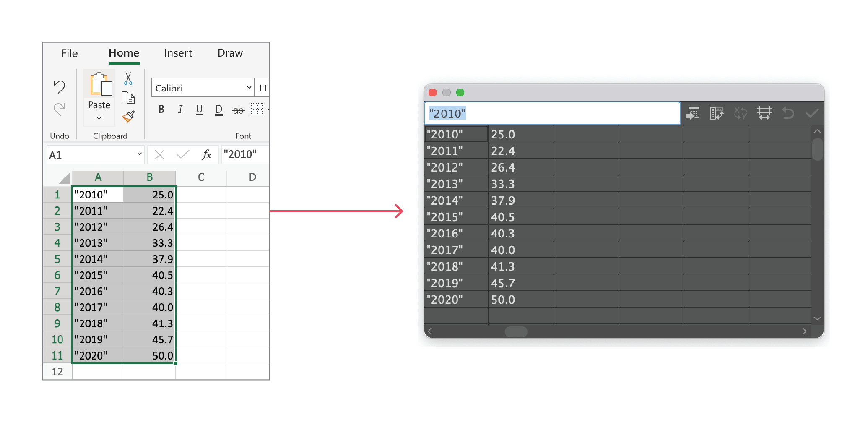Switch to the Insert tab
Screen dimensions: 868x425
coord(178,53)
